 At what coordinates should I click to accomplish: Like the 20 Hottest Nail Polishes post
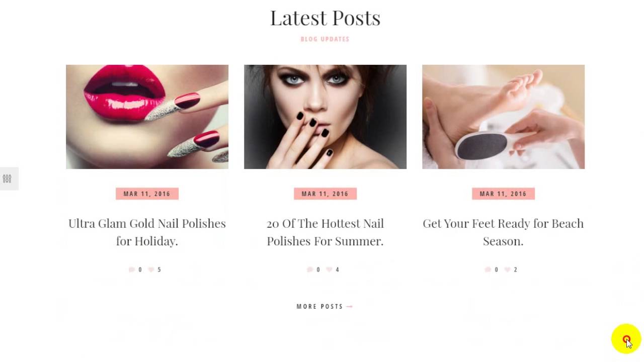coord(329,269)
